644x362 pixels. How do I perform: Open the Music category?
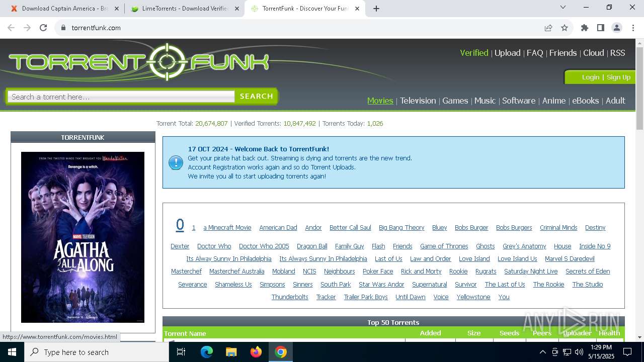click(485, 101)
